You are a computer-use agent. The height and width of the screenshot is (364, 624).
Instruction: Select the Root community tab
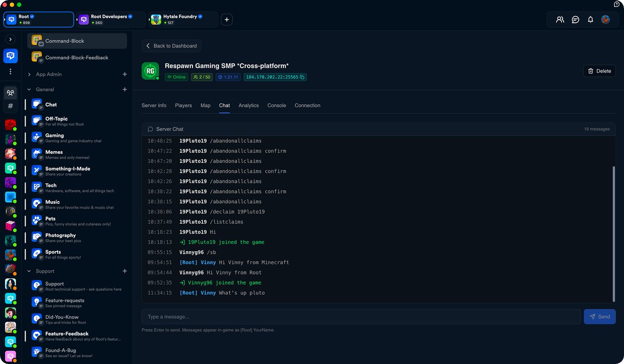(x=39, y=20)
